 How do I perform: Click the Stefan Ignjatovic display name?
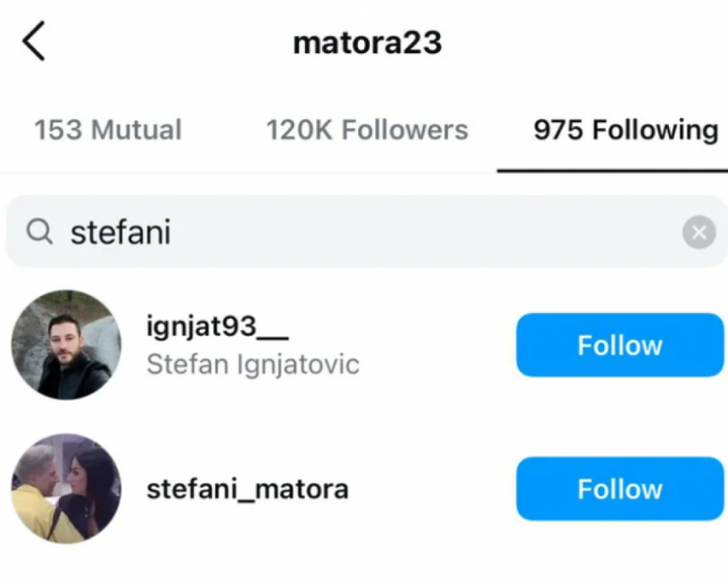pyautogui.click(x=252, y=364)
